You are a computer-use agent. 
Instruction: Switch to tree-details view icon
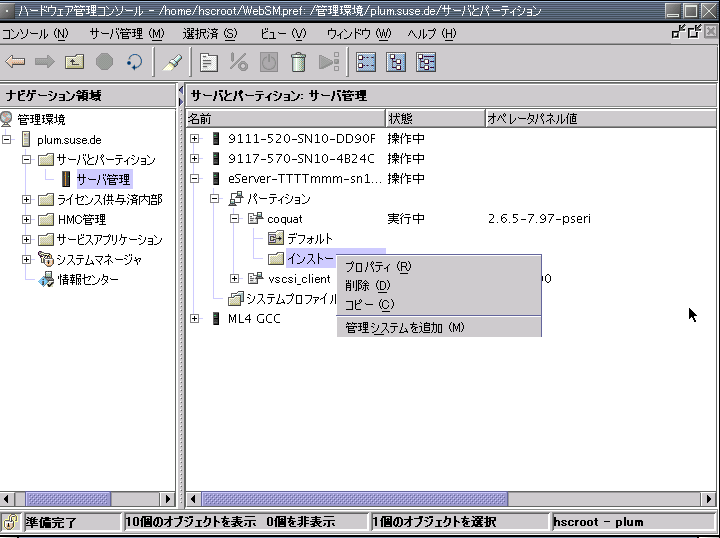426,62
